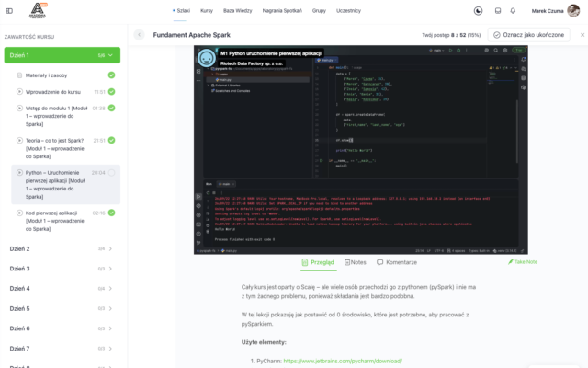The height and width of the screenshot is (368, 588).
Task: Open the inbox tray icon
Action: click(x=498, y=11)
